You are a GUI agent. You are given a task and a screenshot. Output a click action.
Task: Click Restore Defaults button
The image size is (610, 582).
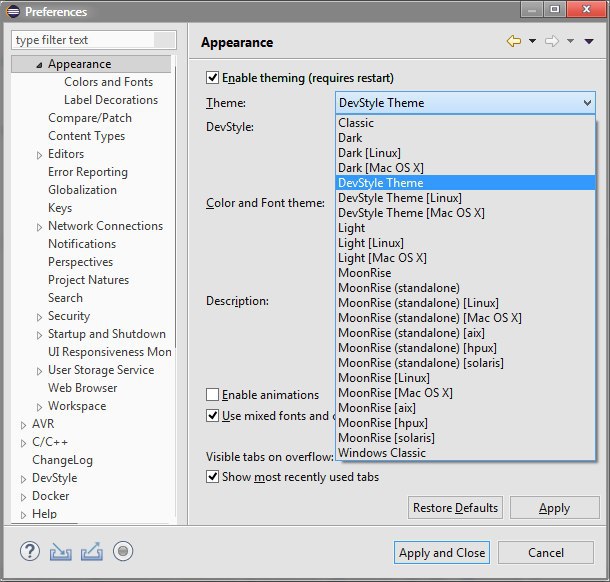tap(455, 507)
